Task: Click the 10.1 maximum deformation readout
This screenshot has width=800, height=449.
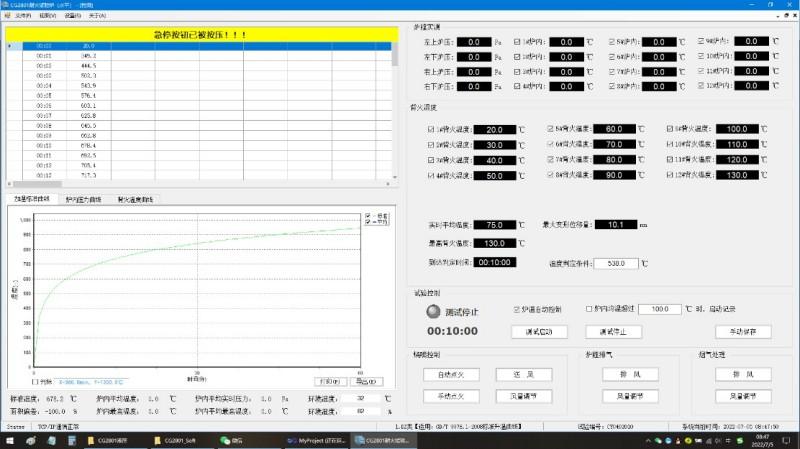Action: point(616,224)
